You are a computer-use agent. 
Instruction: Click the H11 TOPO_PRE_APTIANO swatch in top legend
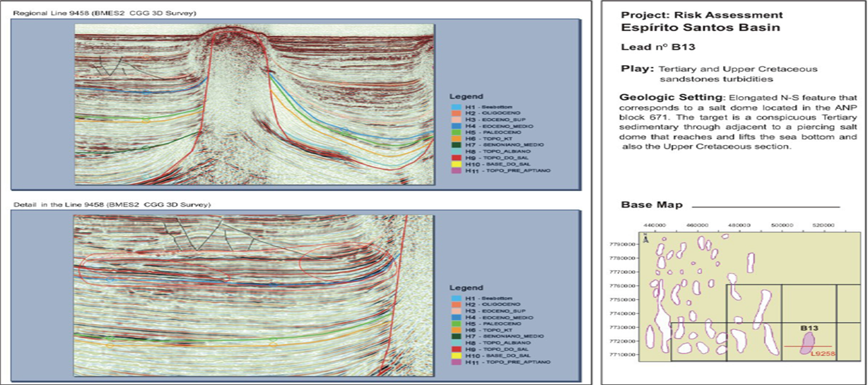457,171
